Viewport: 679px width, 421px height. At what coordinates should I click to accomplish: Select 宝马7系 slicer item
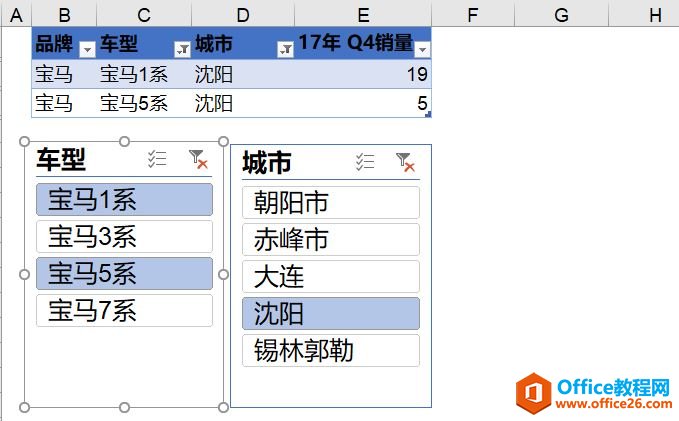pos(125,311)
